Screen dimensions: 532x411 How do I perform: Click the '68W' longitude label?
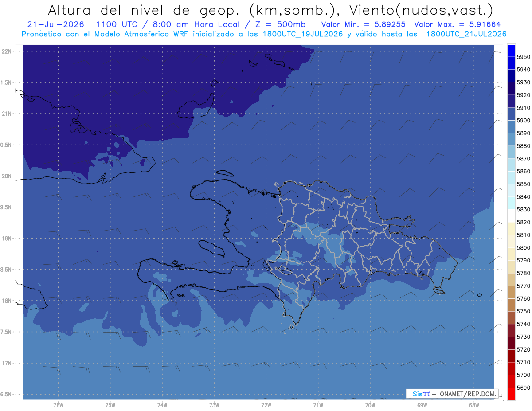[x=474, y=405]
